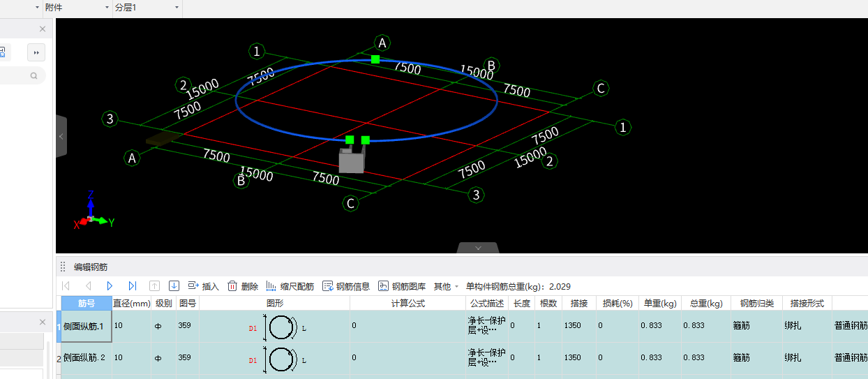Image resolution: width=868 pixels, height=379 pixels.
Task: Click 插入 to insert a rebar row
Action: (204, 286)
